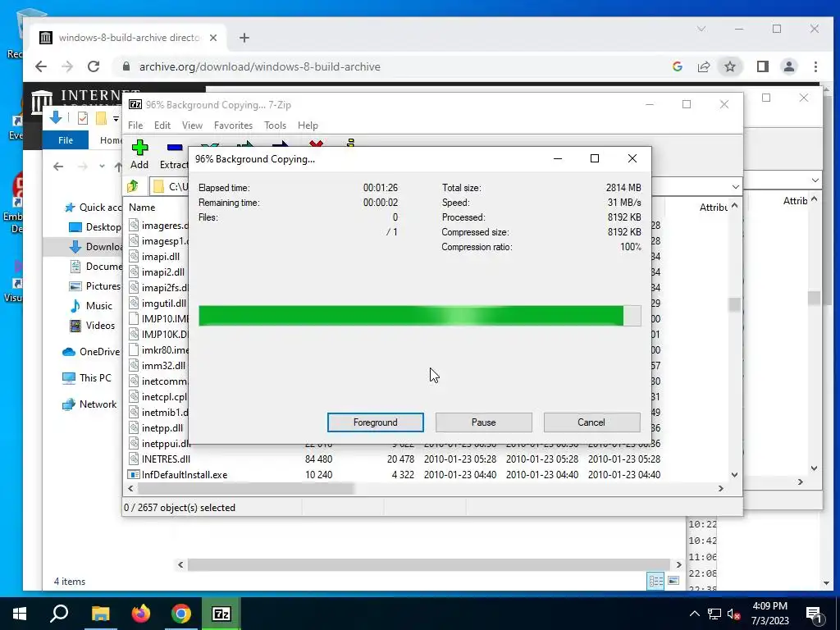Viewport: 840px width, 630px height.
Task: Pause the background copying operation
Action: click(483, 422)
